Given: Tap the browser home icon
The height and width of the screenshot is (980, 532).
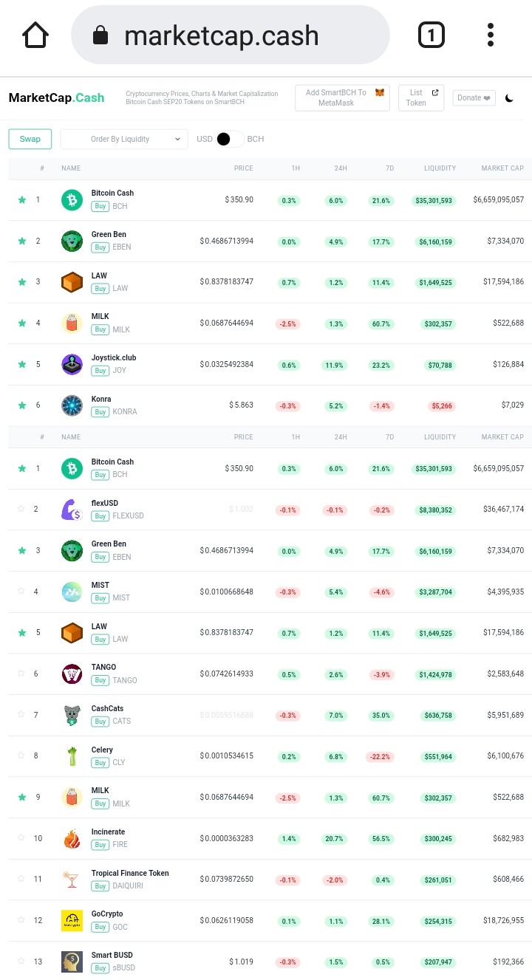Looking at the screenshot, I should click(x=35, y=35).
